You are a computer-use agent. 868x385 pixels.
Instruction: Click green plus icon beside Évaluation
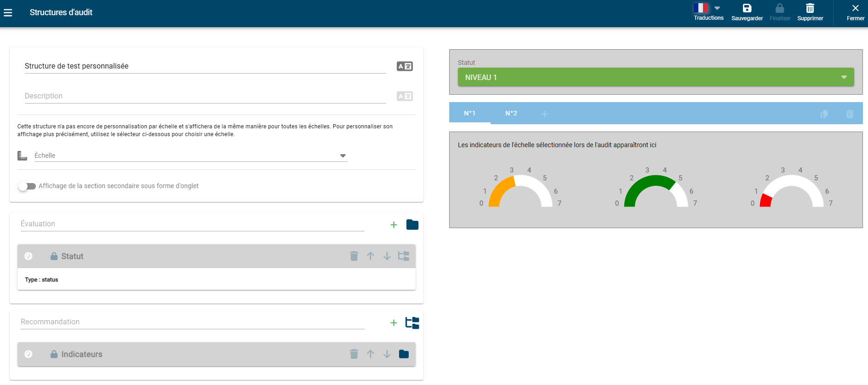coord(394,225)
